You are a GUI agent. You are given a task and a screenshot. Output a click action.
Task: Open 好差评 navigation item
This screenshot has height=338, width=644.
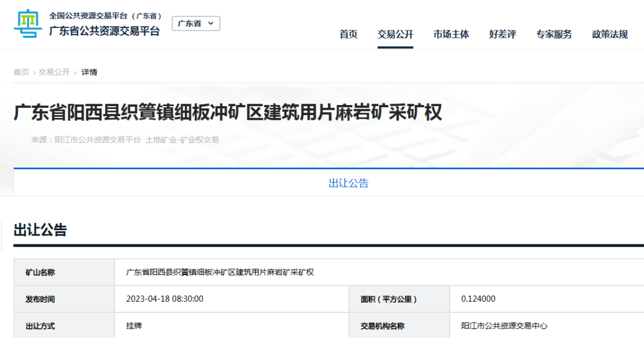(x=502, y=35)
